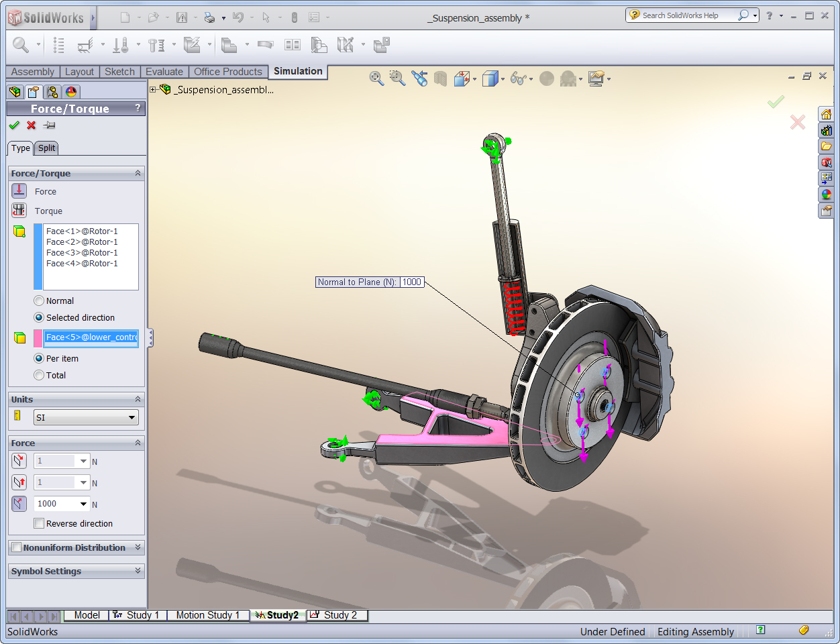Viewport: 840px width, 644px height.
Task: Open the Section View icon in viewport toolbar
Action: tap(440, 79)
